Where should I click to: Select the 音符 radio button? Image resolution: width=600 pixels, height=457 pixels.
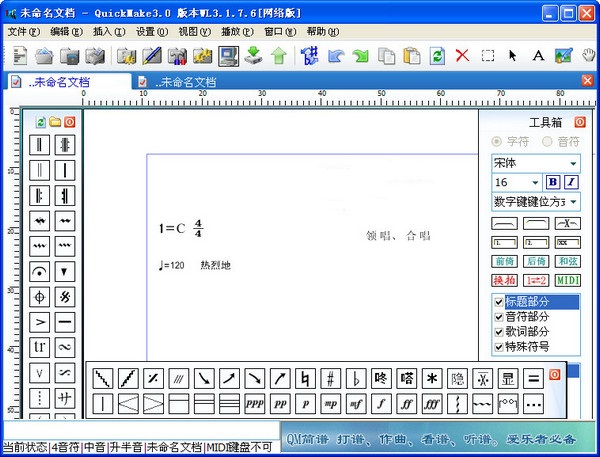point(547,141)
